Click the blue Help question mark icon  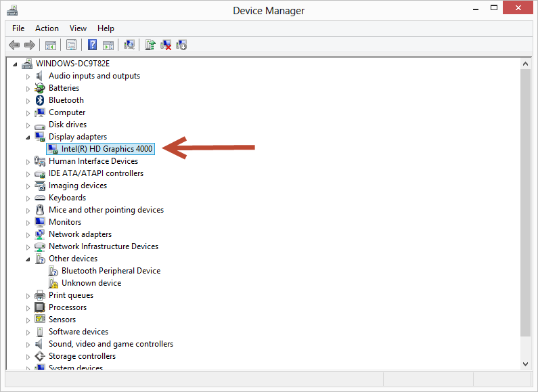[x=93, y=45]
